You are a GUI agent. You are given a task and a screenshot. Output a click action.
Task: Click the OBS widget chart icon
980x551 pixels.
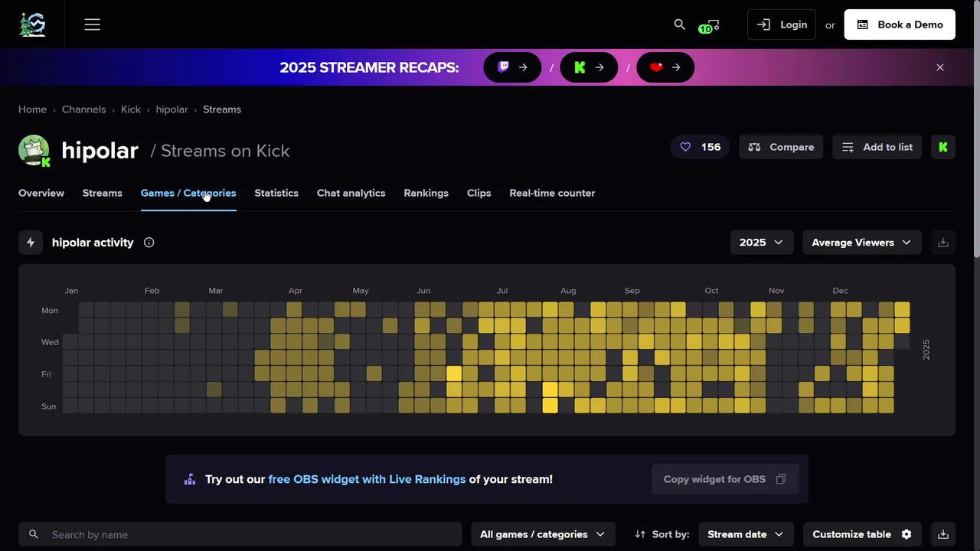pos(190,479)
